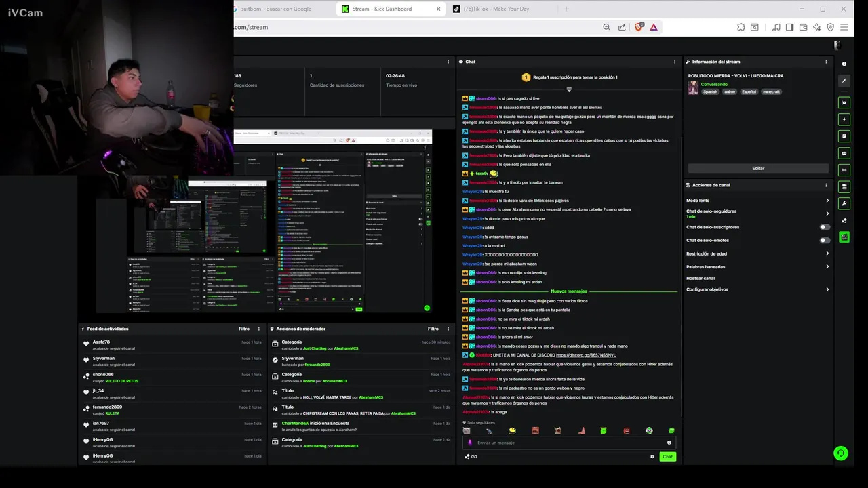
Task: Click the purple microphone icon in chat input
Action: click(x=470, y=443)
